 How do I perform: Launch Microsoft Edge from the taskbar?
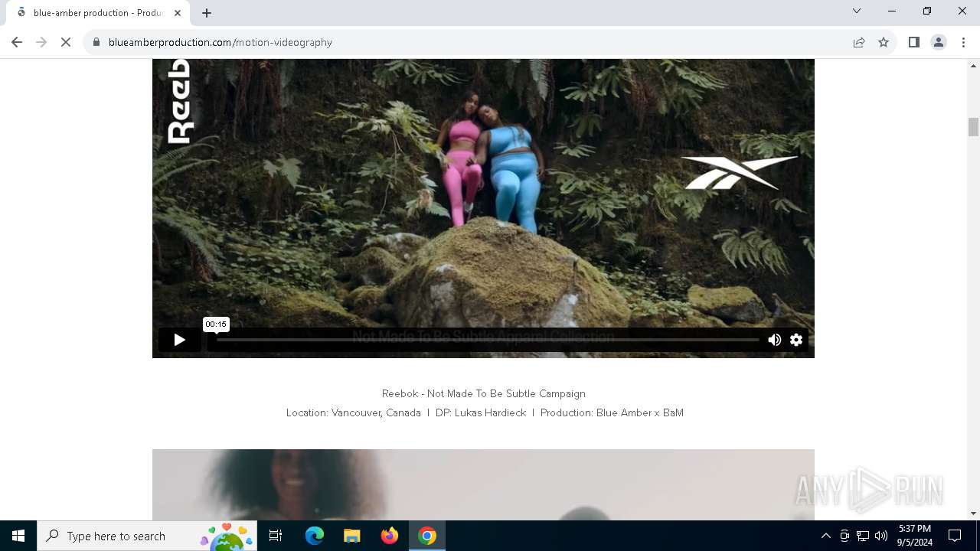(315, 536)
